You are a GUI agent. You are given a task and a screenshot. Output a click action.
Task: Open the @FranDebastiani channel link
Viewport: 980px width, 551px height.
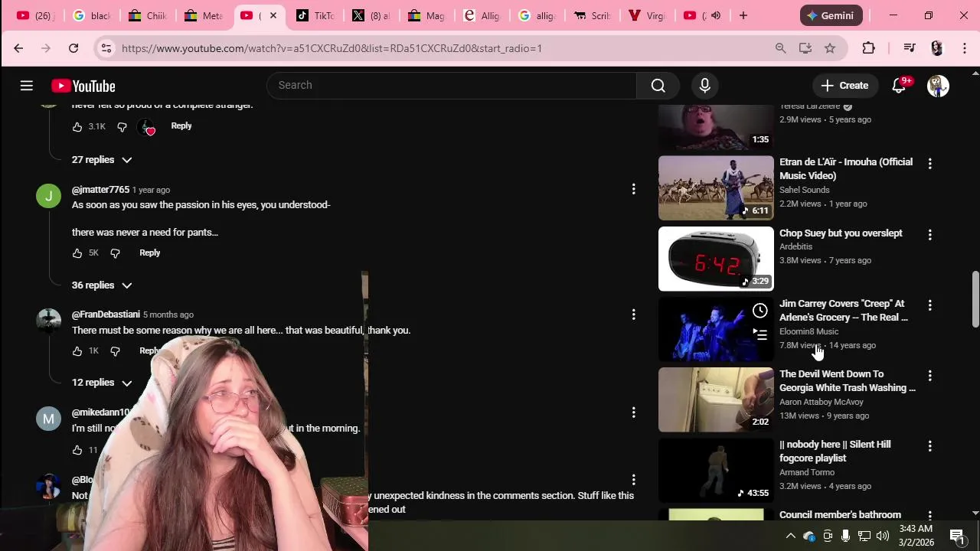point(106,315)
